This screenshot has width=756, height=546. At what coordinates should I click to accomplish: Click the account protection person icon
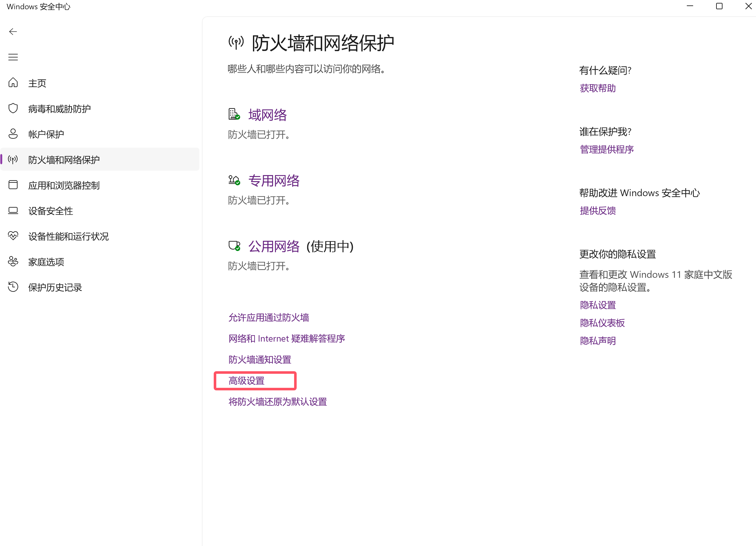click(x=13, y=134)
